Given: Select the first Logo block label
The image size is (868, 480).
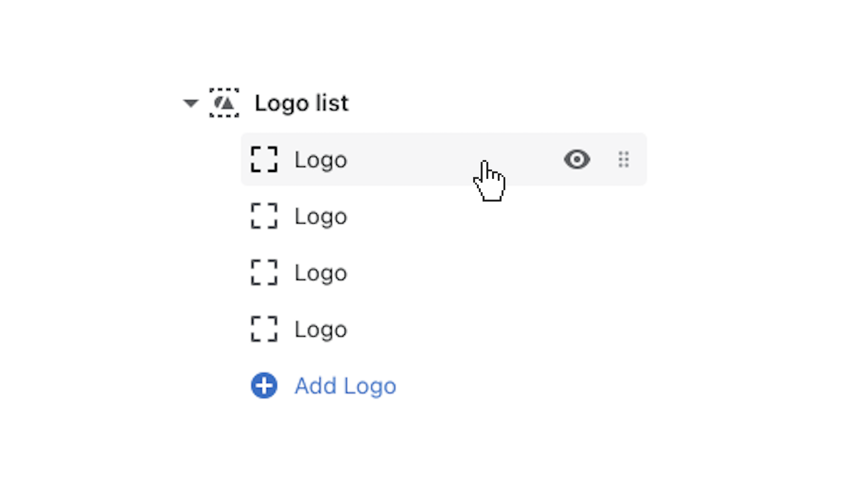Looking at the screenshot, I should pos(320,160).
